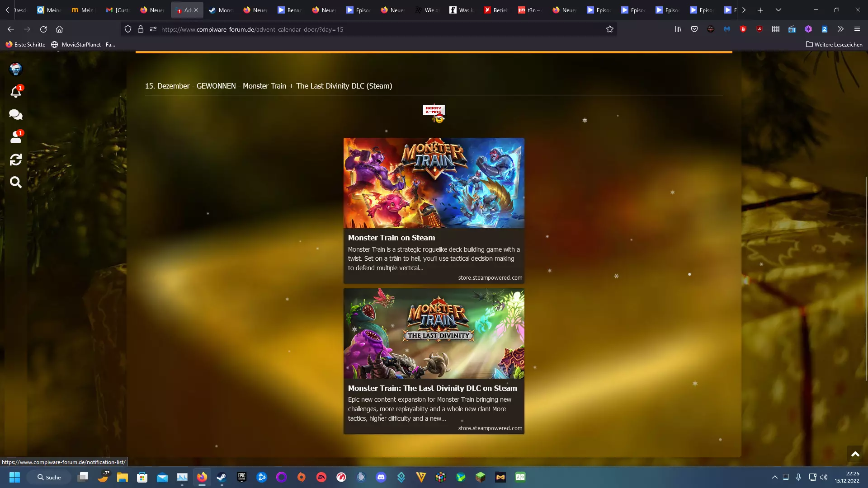Reload the page in Firefox

click(x=43, y=29)
